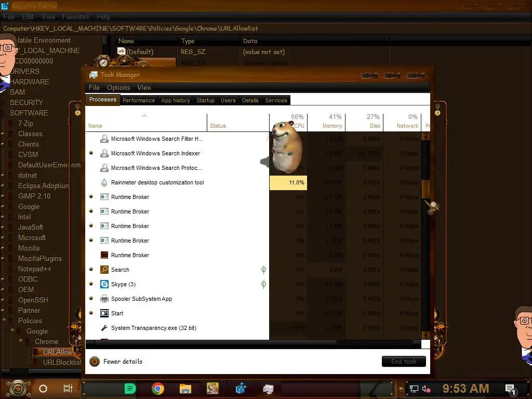Select the Notepad++ key in the registry tree
The height and width of the screenshot is (399, 532).
(x=35, y=269)
